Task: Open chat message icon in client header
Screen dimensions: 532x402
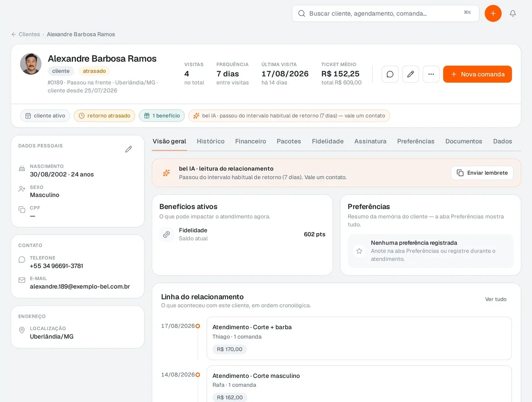Action: coord(390,74)
